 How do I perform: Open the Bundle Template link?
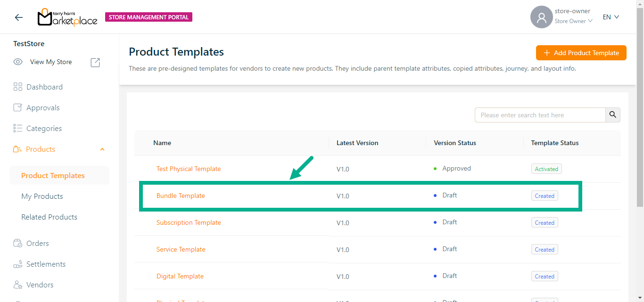pyautogui.click(x=181, y=196)
